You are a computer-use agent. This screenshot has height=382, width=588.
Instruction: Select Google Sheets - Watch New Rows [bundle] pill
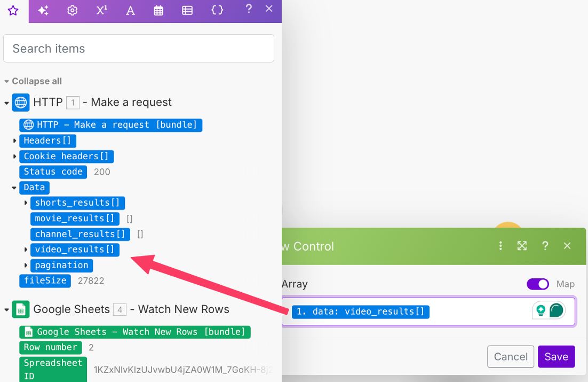pyautogui.click(x=135, y=332)
